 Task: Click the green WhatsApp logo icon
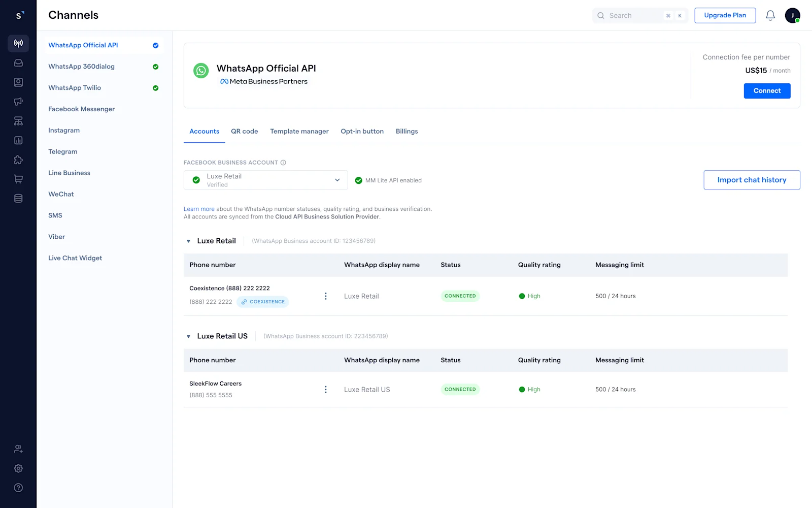[201, 71]
